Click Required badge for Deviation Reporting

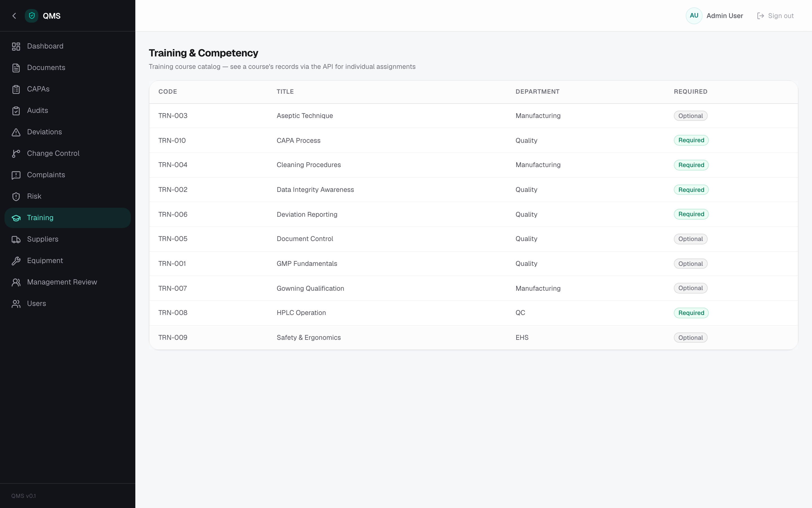[x=691, y=214]
